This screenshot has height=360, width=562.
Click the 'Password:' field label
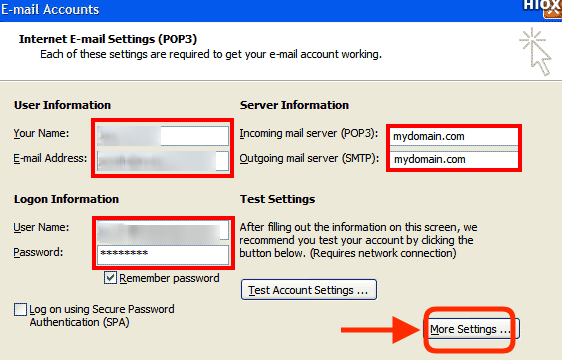pos(38,252)
